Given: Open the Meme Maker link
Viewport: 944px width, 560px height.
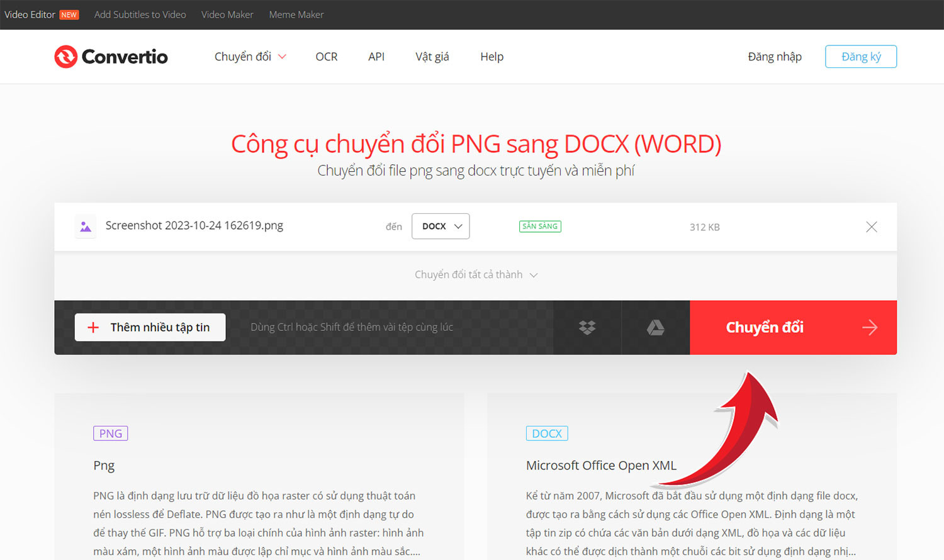Looking at the screenshot, I should (296, 14).
